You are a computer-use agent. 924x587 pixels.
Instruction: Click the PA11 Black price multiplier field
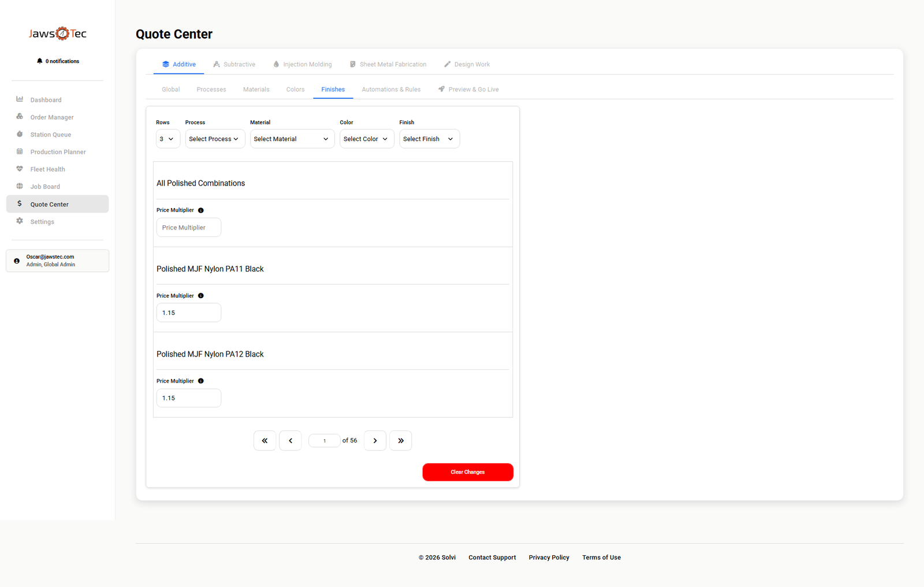point(189,313)
